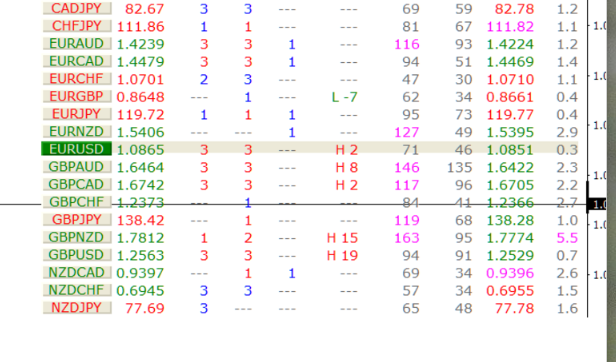Click the GBPJPY pair button
The height and width of the screenshot is (362, 616).
(77, 219)
